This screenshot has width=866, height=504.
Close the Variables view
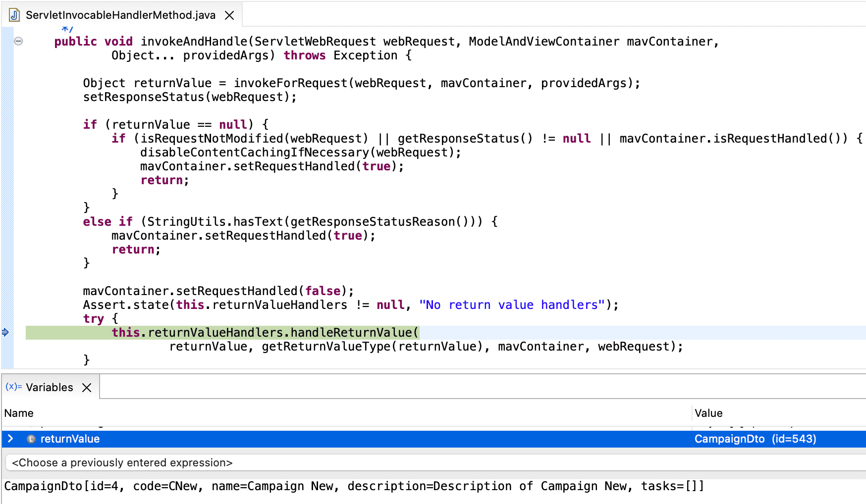87,388
